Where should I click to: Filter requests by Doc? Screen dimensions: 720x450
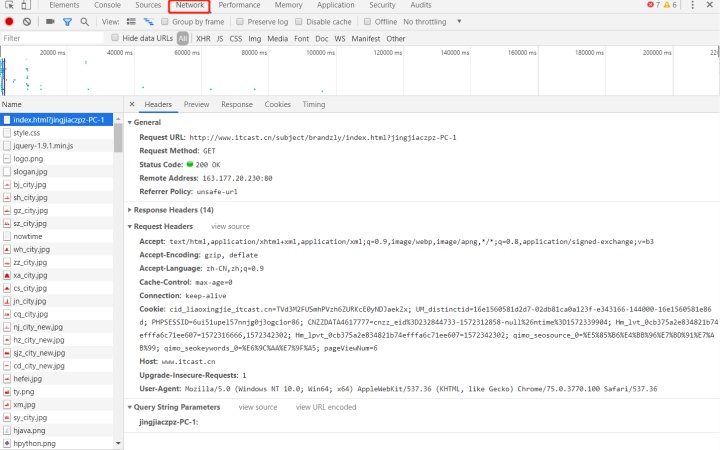coord(321,39)
